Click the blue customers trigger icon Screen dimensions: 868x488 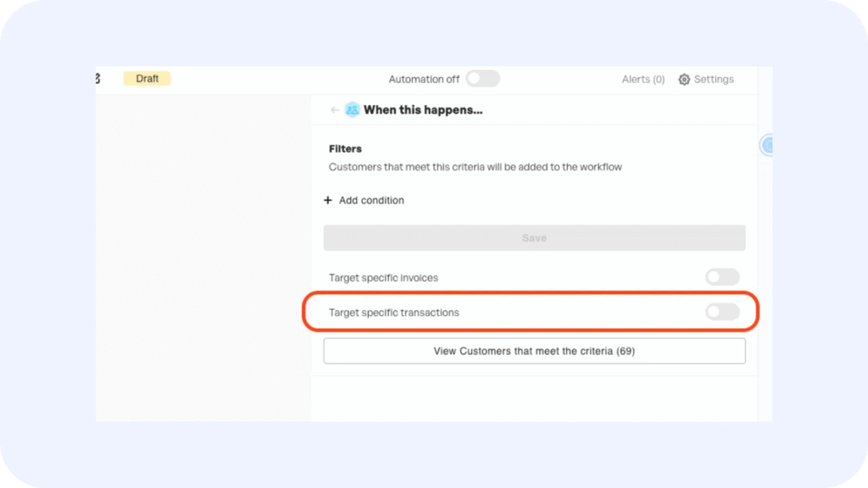[352, 110]
